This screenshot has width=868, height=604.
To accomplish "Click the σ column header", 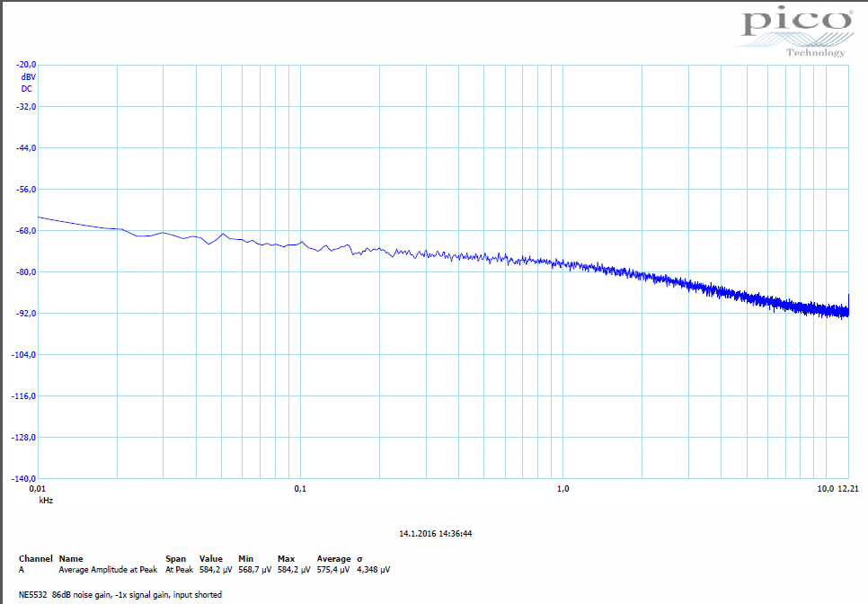I will (x=359, y=559).
